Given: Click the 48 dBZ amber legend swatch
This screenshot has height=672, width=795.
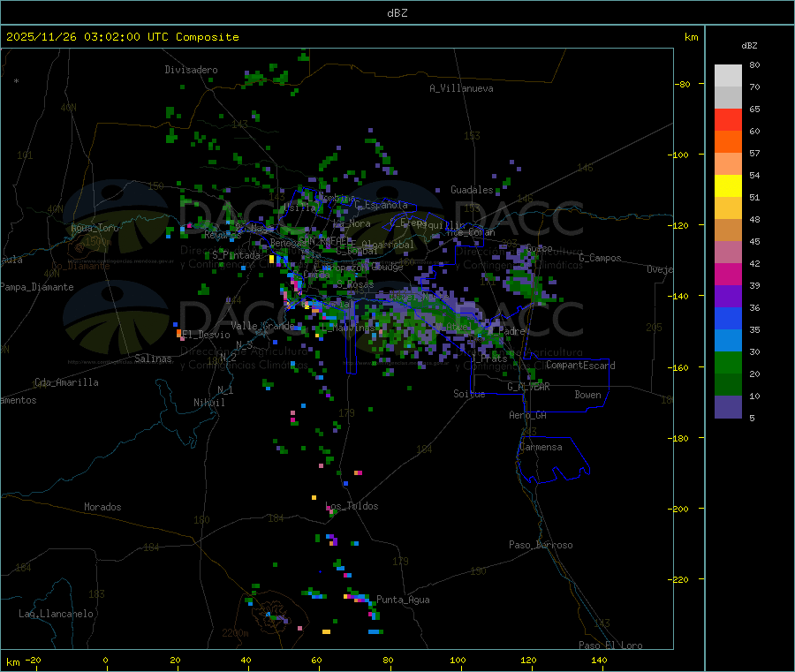Looking at the screenshot, I should coord(728,230).
